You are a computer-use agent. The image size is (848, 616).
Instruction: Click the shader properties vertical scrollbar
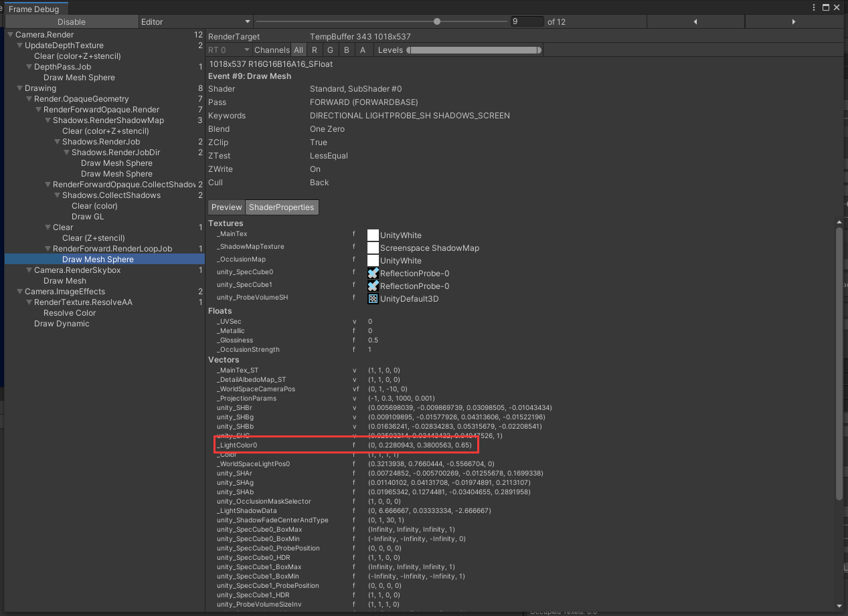pos(839,363)
